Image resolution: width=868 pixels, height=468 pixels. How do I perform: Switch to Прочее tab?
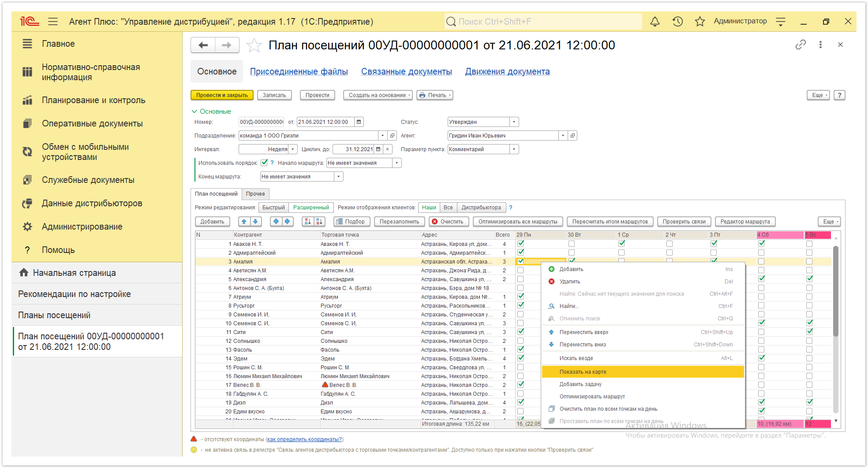pos(255,194)
